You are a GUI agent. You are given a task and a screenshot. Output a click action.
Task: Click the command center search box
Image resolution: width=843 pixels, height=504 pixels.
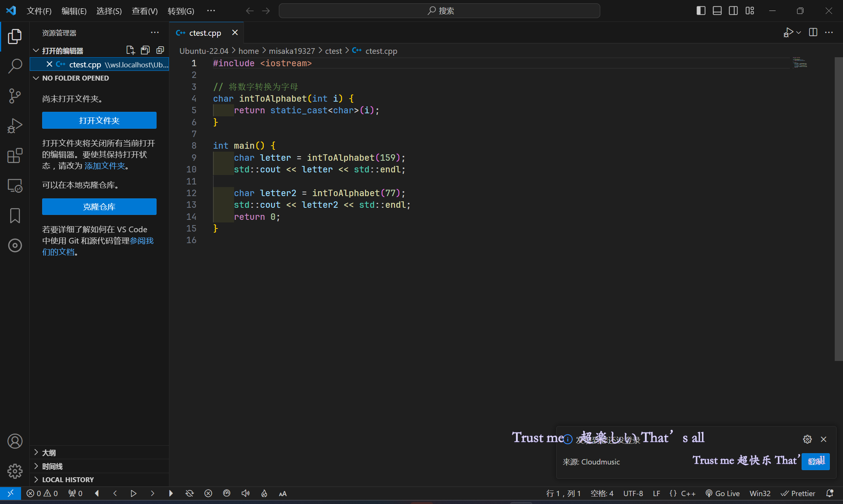coord(439,11)
